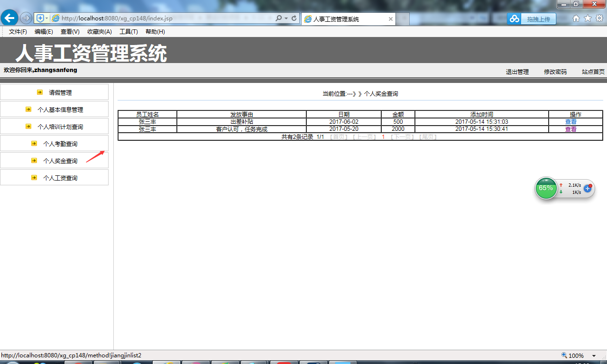Image resolution: width=607 pixels, height=364 pixels.
Task: Open the 收藏夹(A) menu
Action: (100, 32)
